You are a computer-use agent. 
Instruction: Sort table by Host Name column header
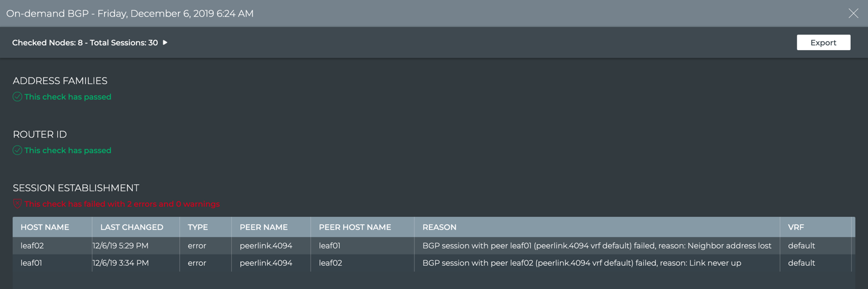[45, 227]
